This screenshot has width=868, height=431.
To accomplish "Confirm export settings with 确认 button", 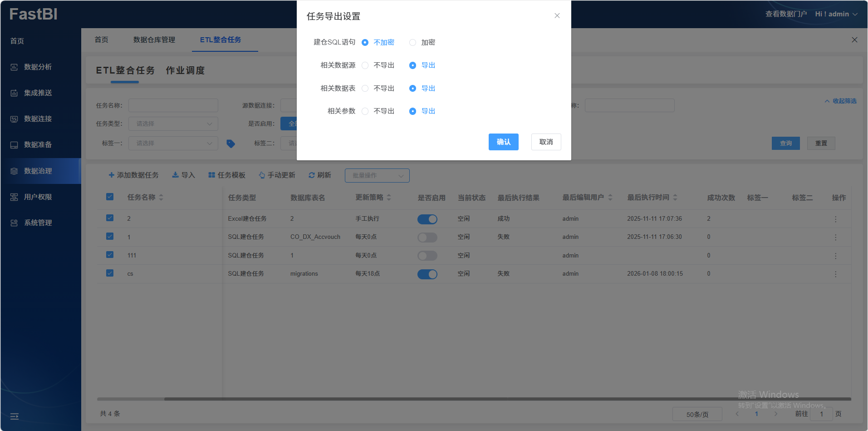I will (503, 142).
